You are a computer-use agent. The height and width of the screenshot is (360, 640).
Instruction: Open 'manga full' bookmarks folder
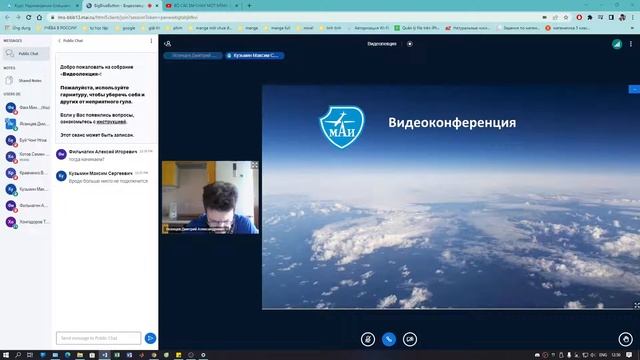[277, 28]
